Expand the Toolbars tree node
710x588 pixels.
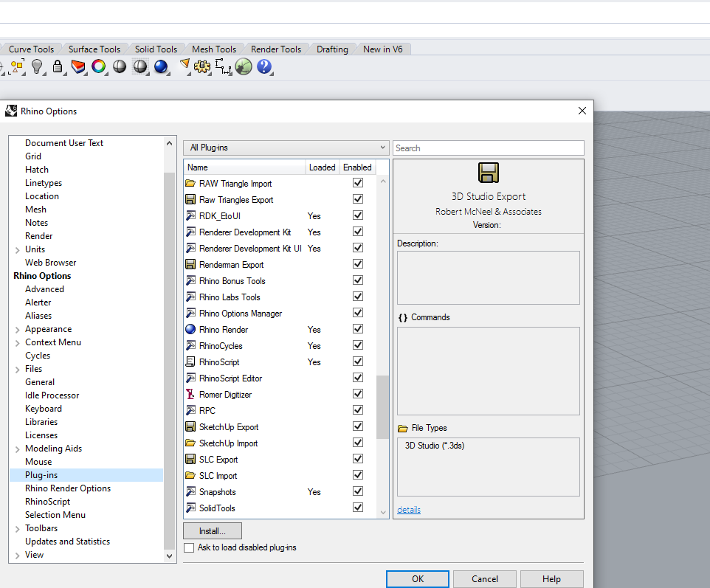pos(17,529)
